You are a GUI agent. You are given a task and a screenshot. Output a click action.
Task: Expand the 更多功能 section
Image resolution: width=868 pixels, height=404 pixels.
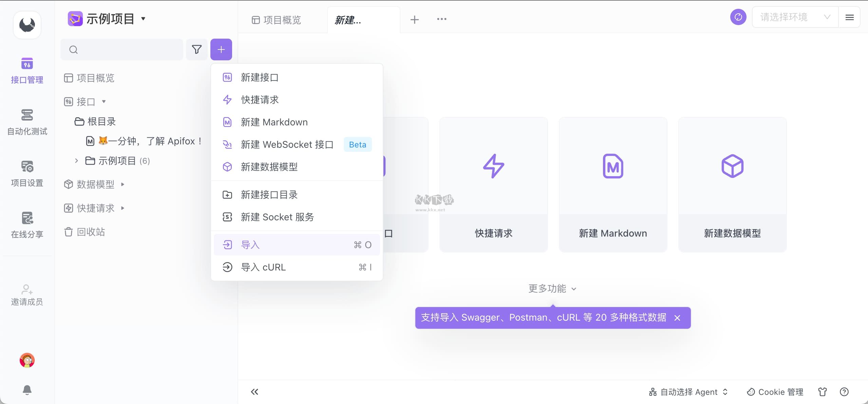click(x=551, y=288)
